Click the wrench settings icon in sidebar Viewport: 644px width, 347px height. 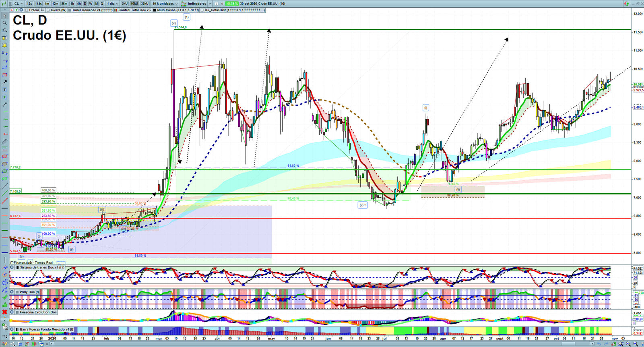pos(5,327)
